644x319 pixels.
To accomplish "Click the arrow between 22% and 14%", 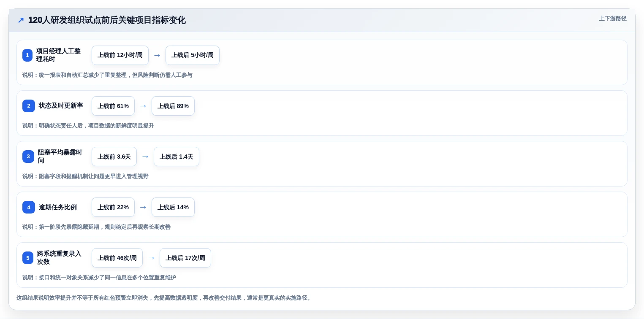I will (x=143, y=207).
